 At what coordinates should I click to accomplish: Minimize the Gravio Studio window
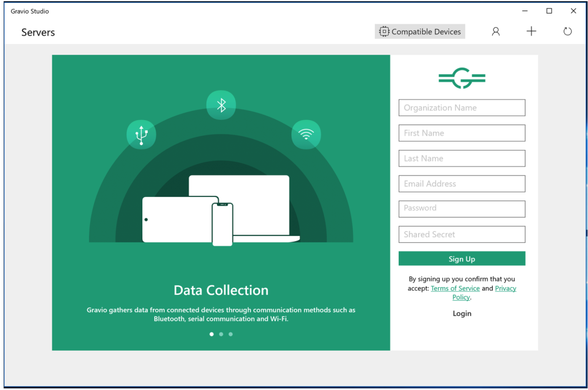click(x=524, y=11)
